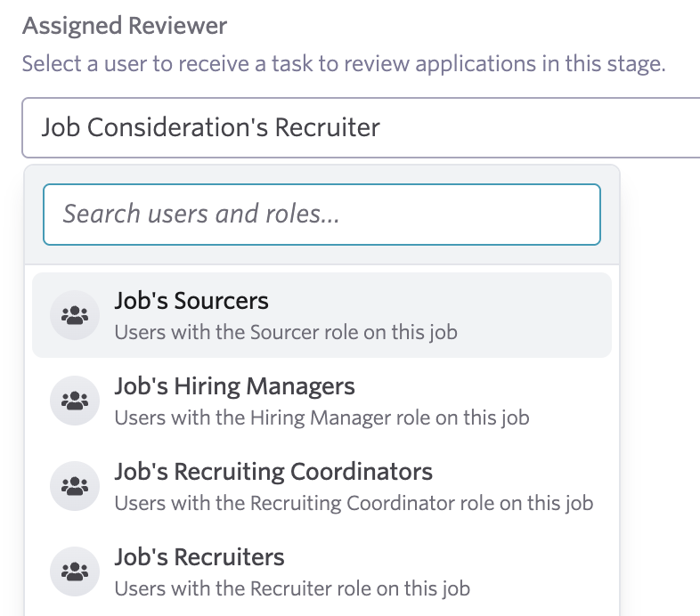Click the Job's Recruiting Coordinators group icon
The image size is (700, 616).
pyautogui.click(x=75, y=486)
